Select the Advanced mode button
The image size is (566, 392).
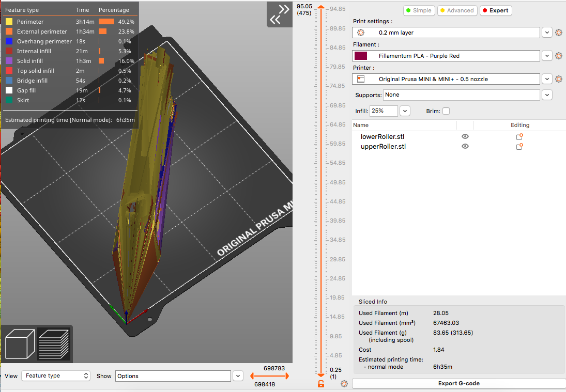pos(457,10)
